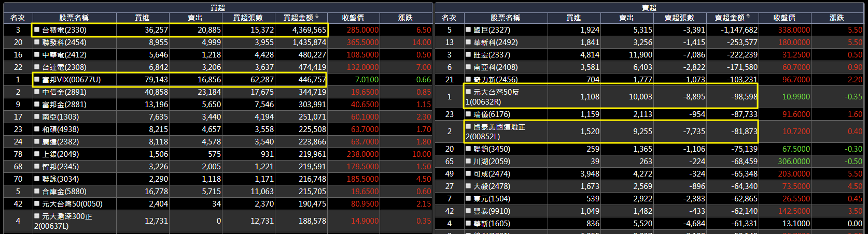The image size is (868, 234).
Task: Open stock name 合庫金(5880)
Action: pos(64,192)
